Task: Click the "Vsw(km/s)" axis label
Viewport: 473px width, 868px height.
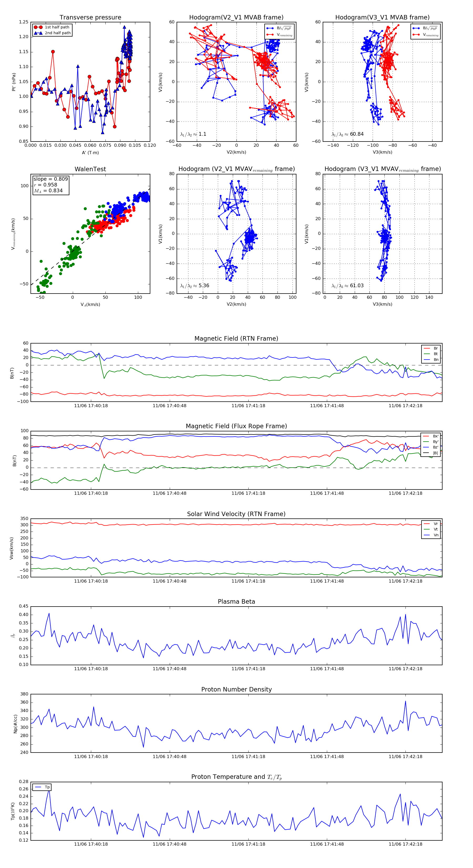Action: click(12, 548)
